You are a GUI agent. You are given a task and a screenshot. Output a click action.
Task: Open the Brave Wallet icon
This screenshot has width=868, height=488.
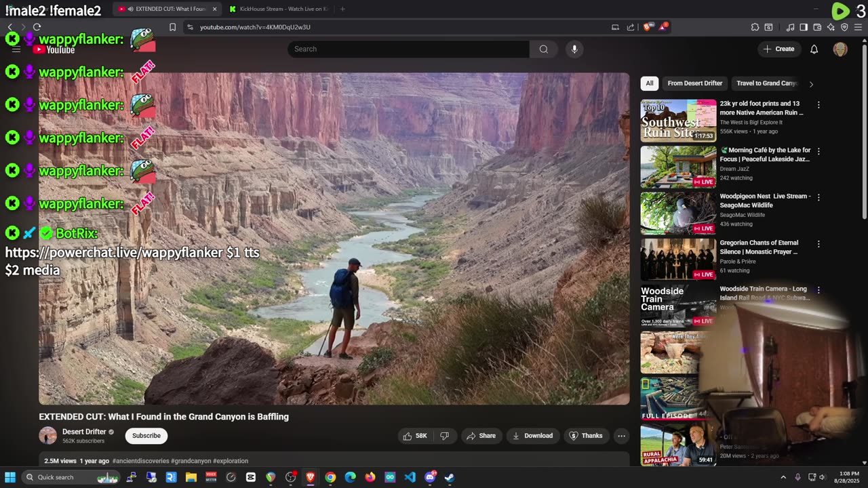coord(817,27)
